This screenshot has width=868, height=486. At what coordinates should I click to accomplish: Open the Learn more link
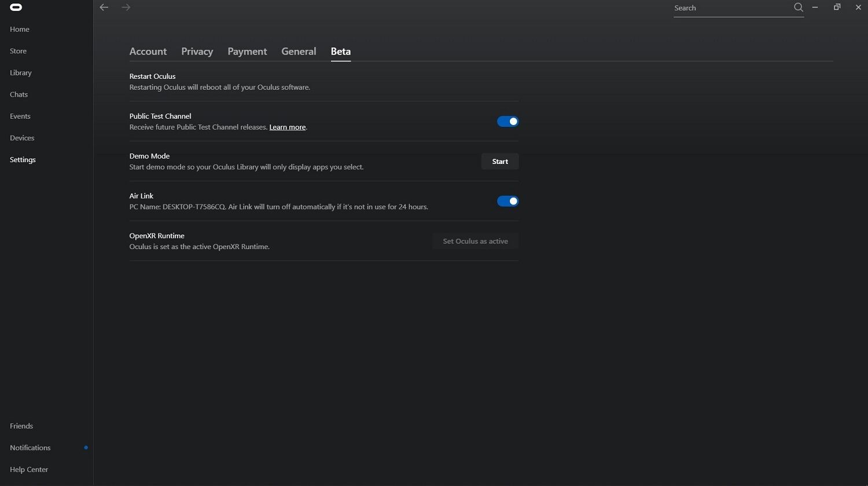pyautogui.click(x=288, y=127)
